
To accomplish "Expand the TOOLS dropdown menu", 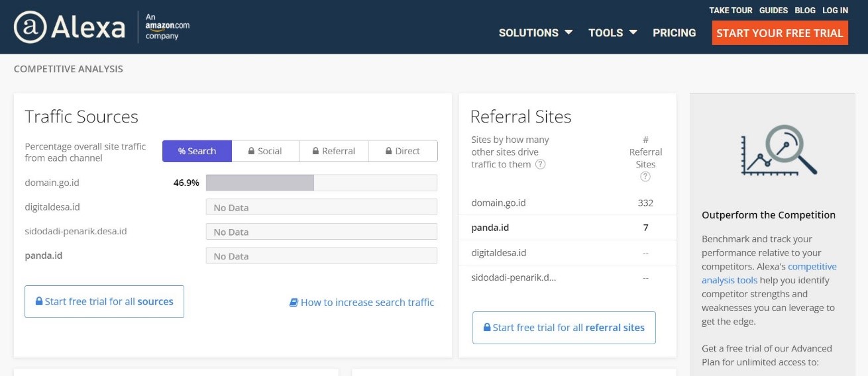I will point(613,32).
